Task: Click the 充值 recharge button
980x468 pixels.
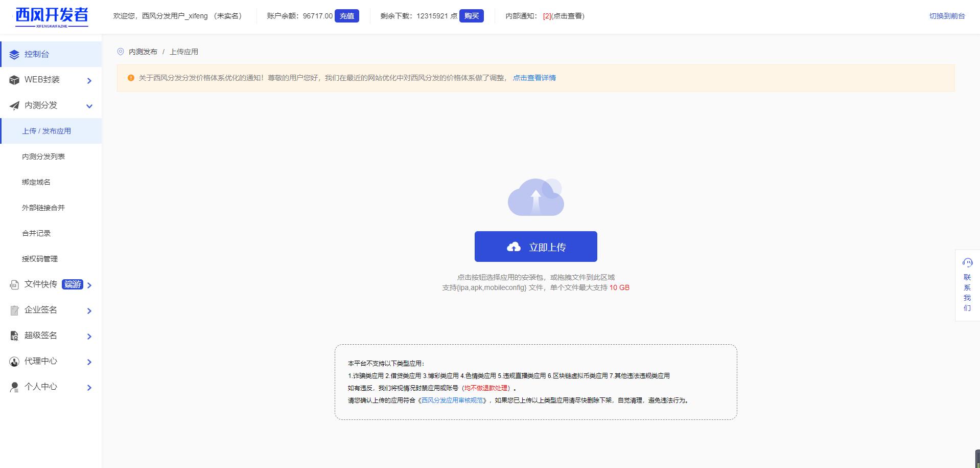Action: click(347, 16)
